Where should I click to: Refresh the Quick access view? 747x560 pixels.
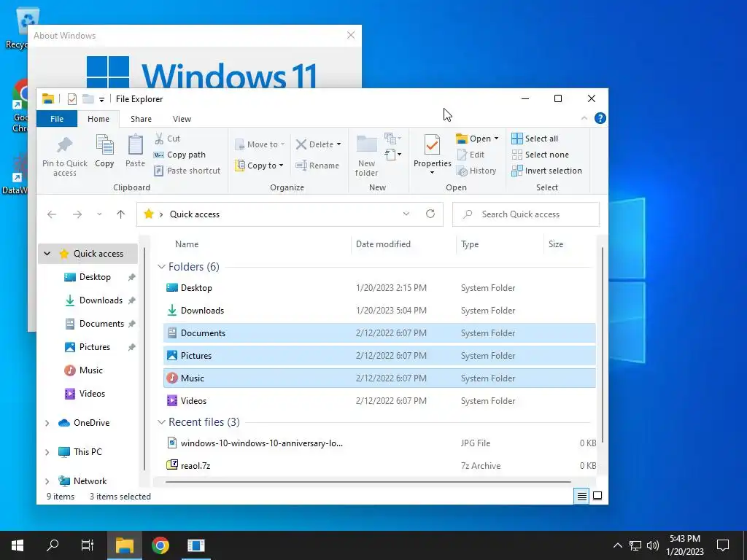pos(430,214)
